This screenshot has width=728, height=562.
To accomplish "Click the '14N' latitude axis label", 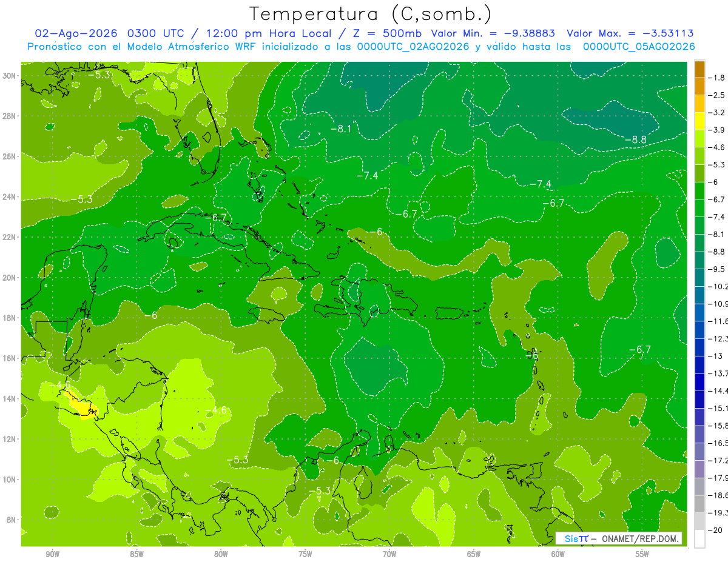I will pos(10,399).
